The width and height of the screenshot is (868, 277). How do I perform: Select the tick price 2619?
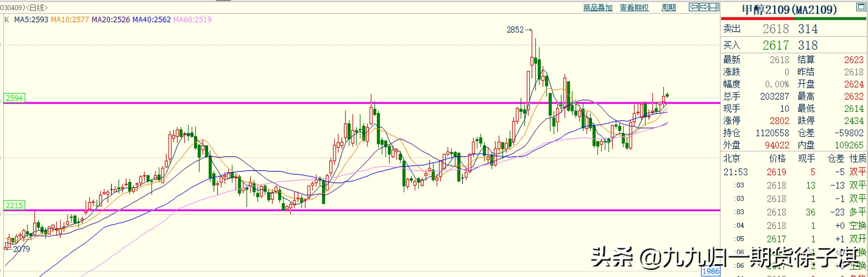776,172
